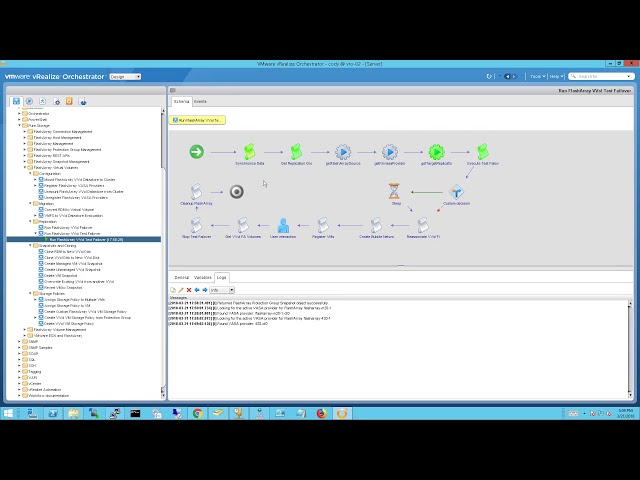The height and width of the screenshot is (480, 640).
Task: Click the pencil edit icon in Logs toolbar
Action: tap(180, 290)
